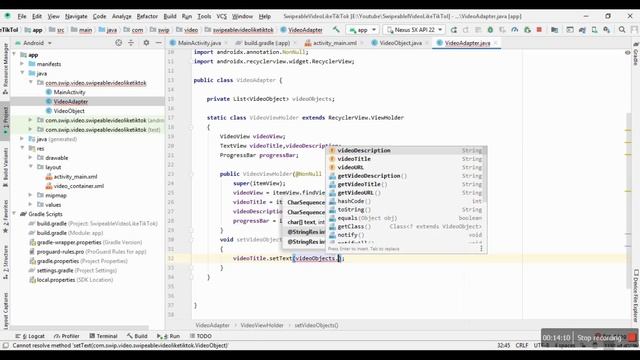
Task: Toggle the Device File Explorer side tab
Action: click(x=636, y=295)
